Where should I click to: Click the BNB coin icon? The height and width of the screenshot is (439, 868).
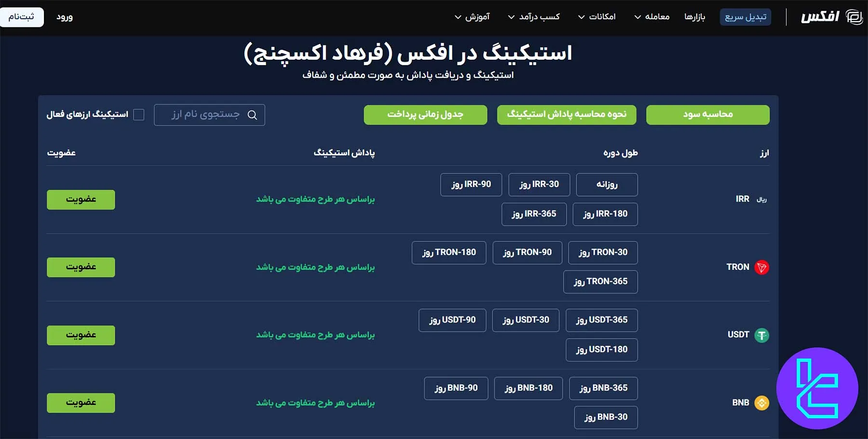[762, 402]
